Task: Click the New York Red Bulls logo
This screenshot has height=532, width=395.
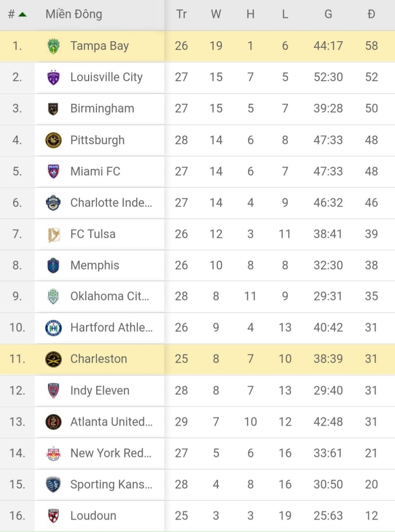Action: click(54, 453)
